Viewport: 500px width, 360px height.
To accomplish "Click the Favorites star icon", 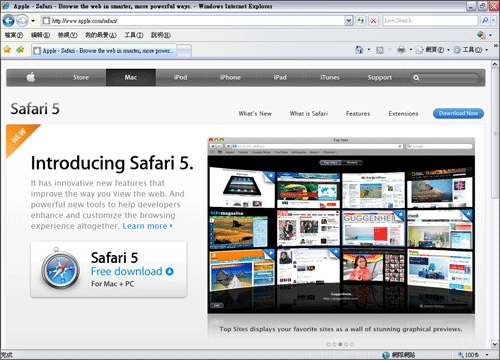I will pos(7,50).
